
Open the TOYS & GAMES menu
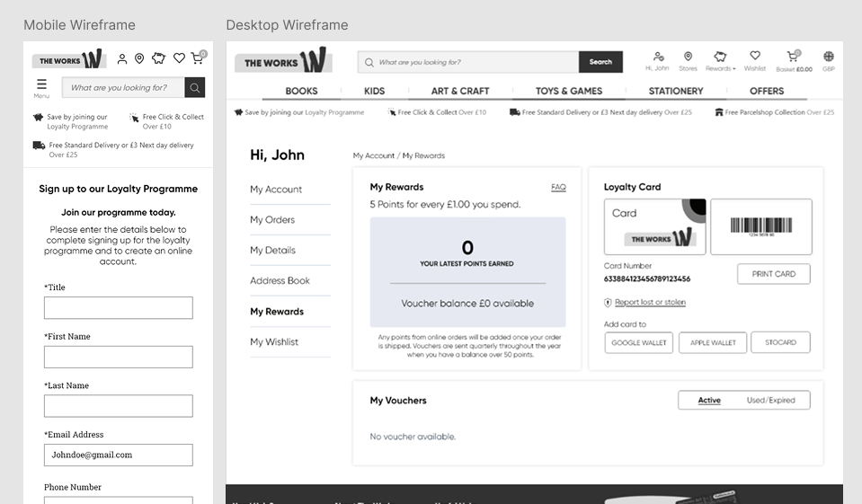point(569,91)
